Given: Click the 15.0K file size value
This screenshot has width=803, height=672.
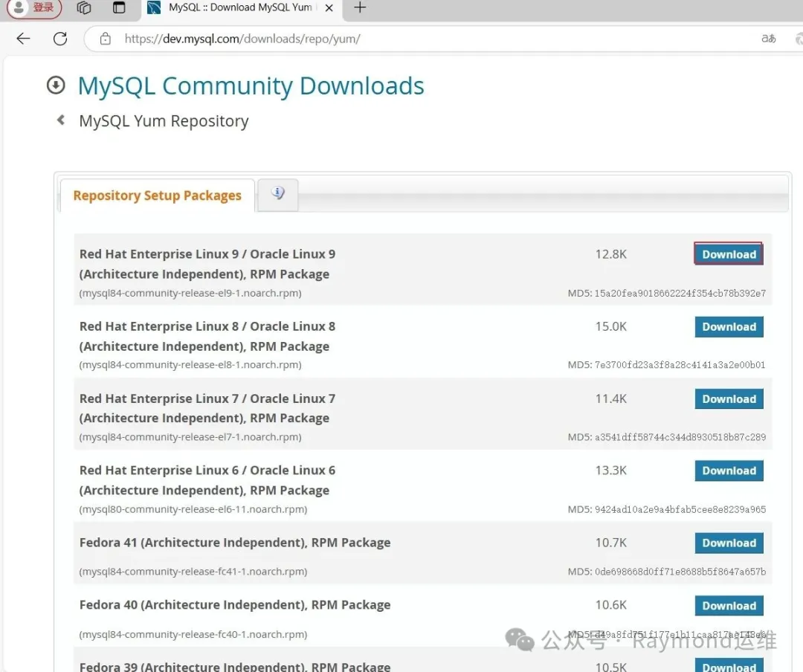Looking at the screenshot, I should [610, 326].
